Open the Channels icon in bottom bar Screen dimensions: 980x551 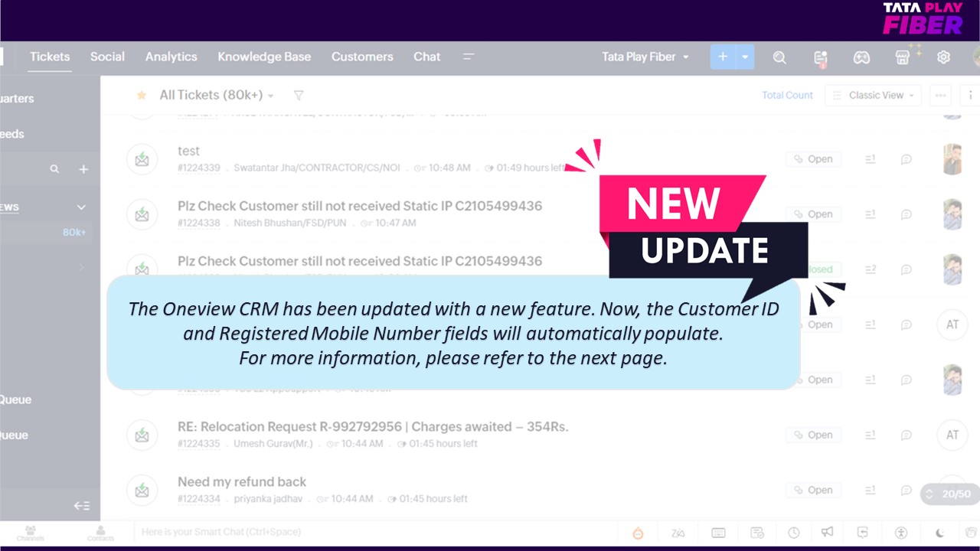31,533
